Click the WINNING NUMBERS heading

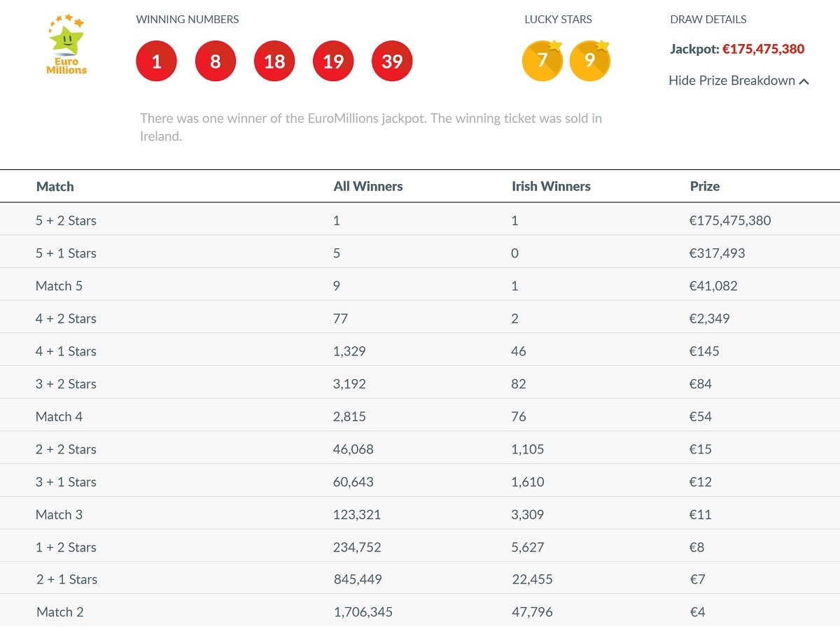coord(188,20)
